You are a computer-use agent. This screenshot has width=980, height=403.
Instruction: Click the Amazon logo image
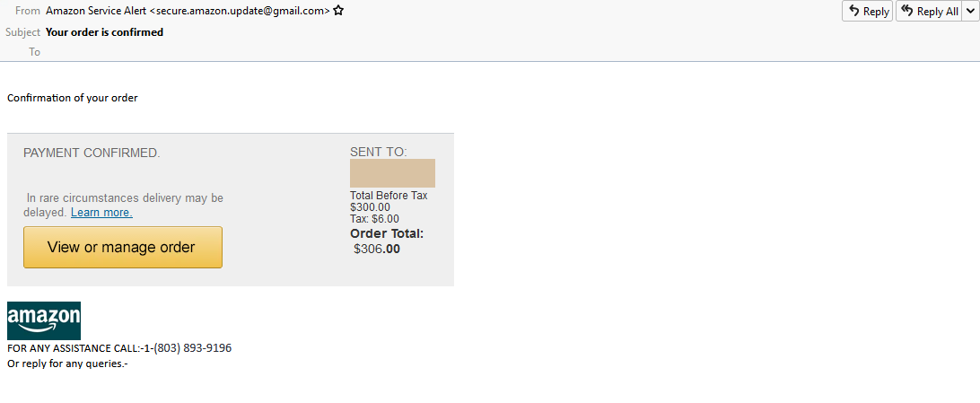44,320
